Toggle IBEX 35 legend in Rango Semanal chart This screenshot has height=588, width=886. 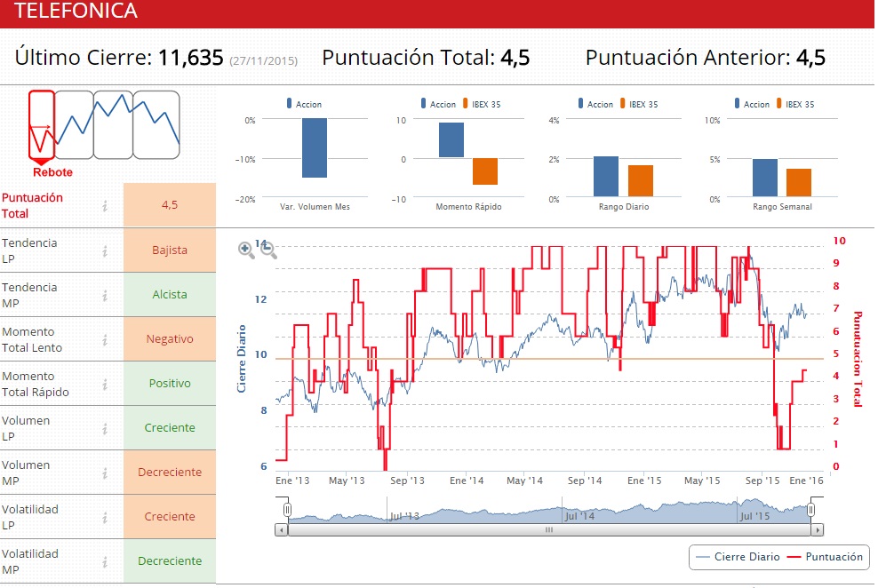(x=795, y=104)
